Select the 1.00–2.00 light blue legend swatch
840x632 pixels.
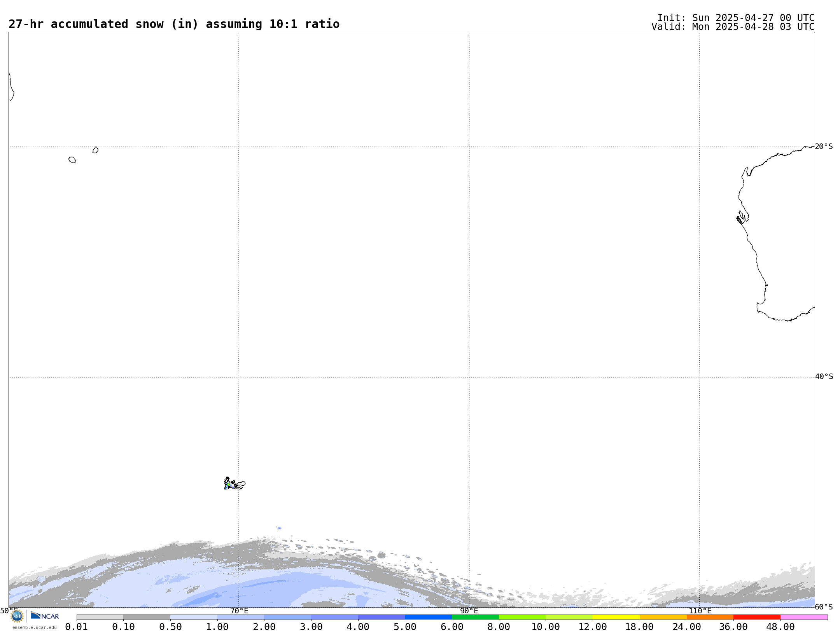click(x=241, y=617)
